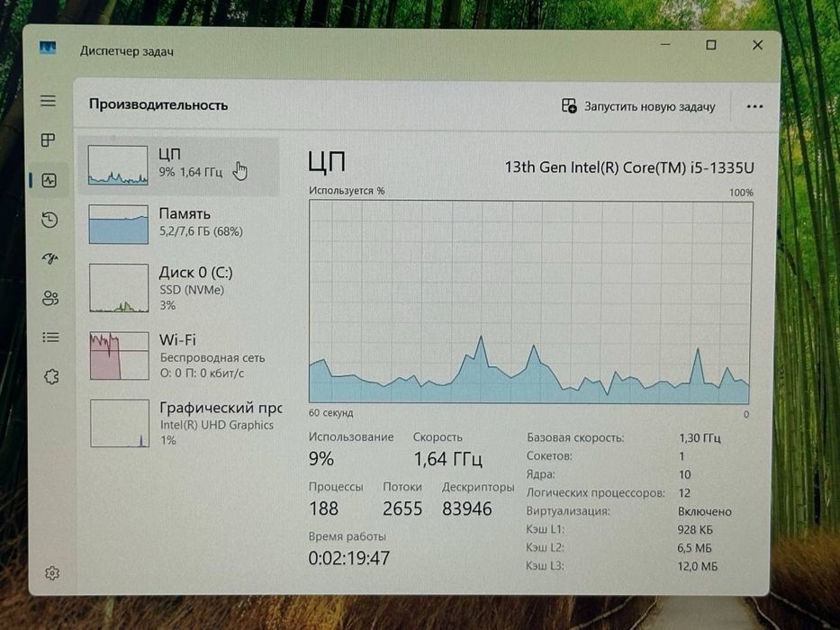
Task: Click the Логических процессоров value 12
Action: coord(684,493)
